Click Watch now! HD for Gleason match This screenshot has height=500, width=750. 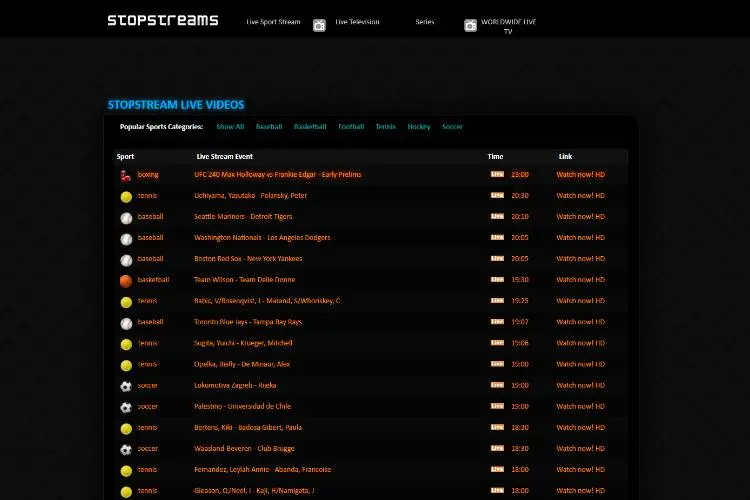point(581,490)
